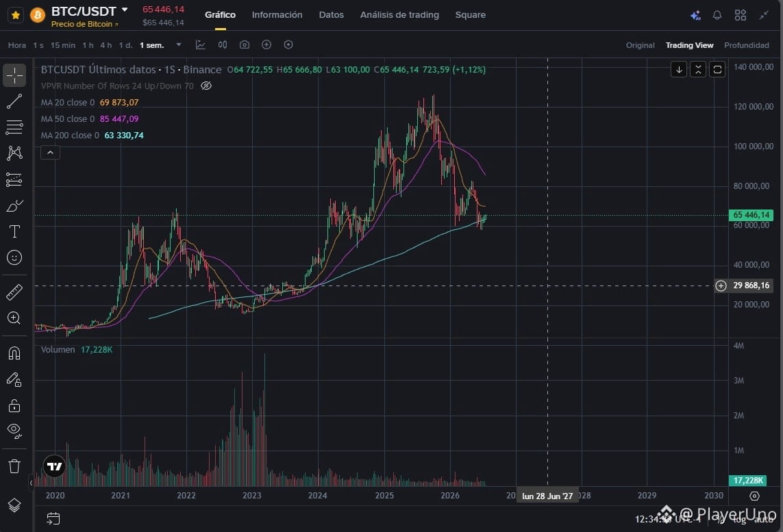
Task: Open chart settings hexagon icon
Action: coord(288,45)
